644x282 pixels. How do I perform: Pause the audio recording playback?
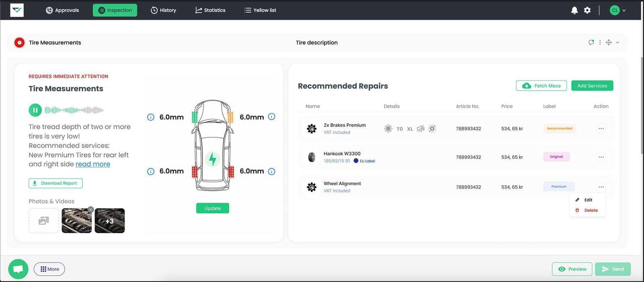tap(35, 110)
